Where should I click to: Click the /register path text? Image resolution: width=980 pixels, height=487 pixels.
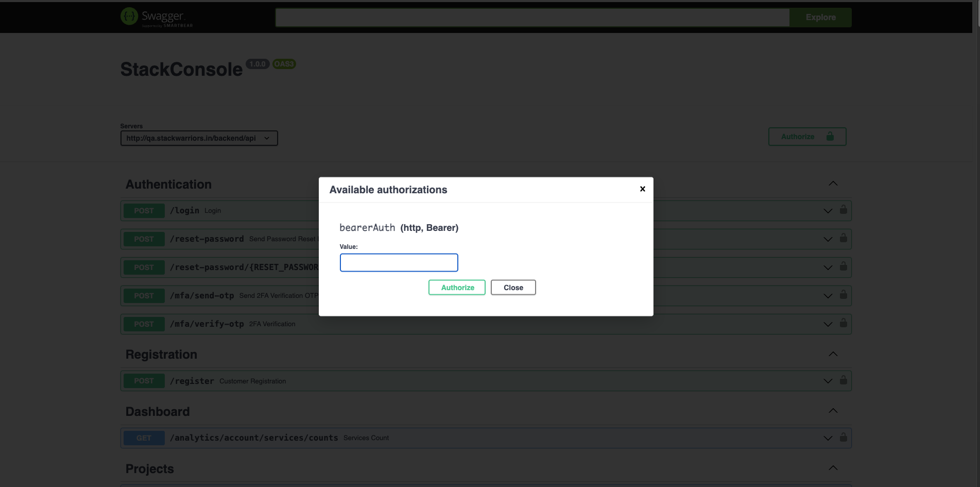coord(192,381)
